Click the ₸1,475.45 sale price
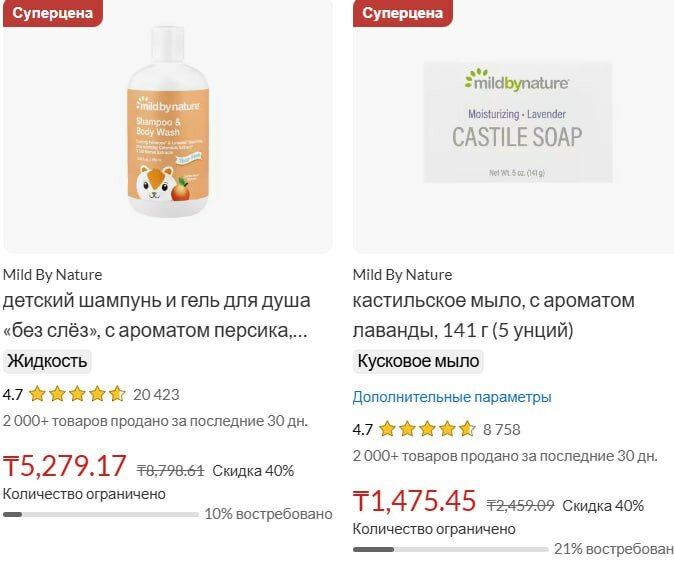This screenshot has height=576, width=674. [415, 501]
